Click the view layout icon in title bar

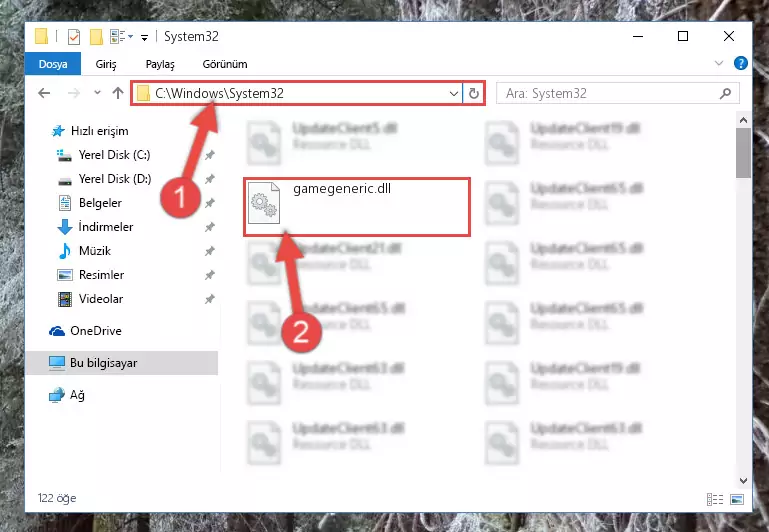pyautogui.click(x=118, y=37)
